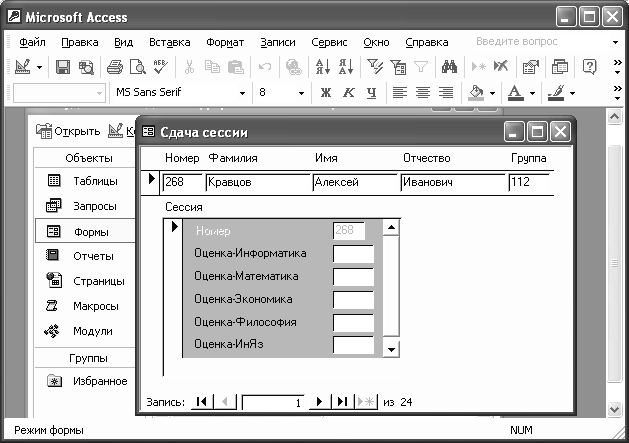The height and width of the screenshot is (443, 629).
Task: Expand the formatting toolbar overflow chevron
Action: (618, 93)
